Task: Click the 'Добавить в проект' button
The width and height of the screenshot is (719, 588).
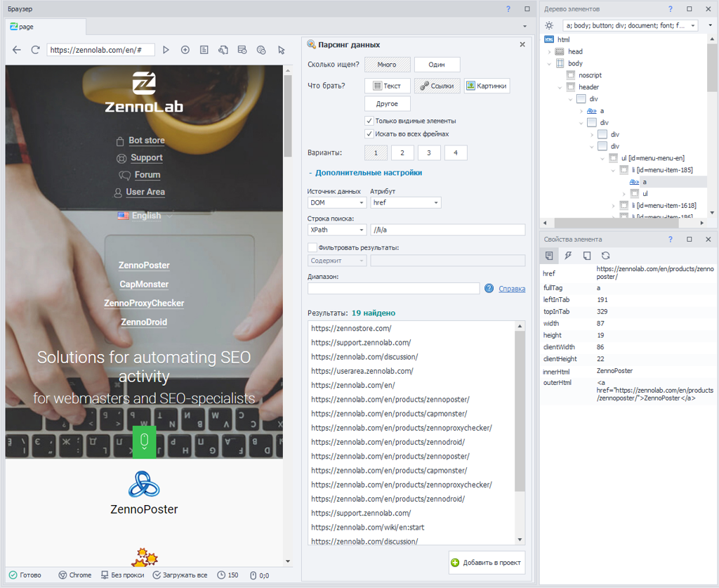Action: click(487, 563)
